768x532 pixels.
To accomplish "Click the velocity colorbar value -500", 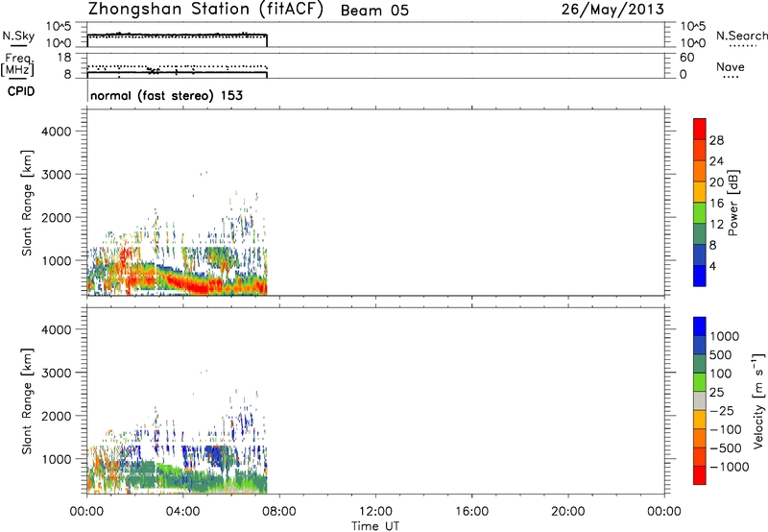I will 726,448.
